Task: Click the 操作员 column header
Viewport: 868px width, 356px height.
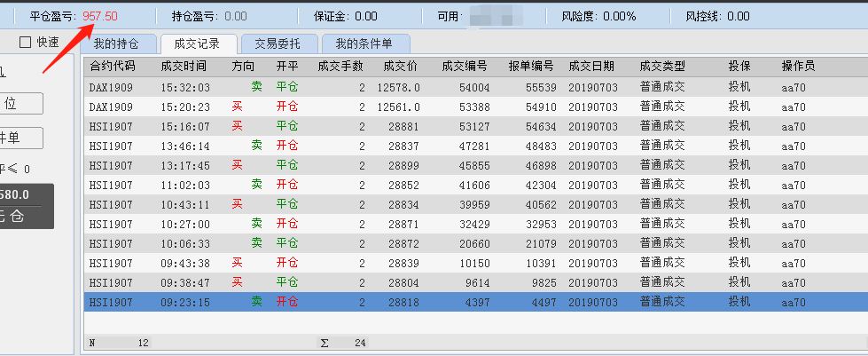Action: 798,67
